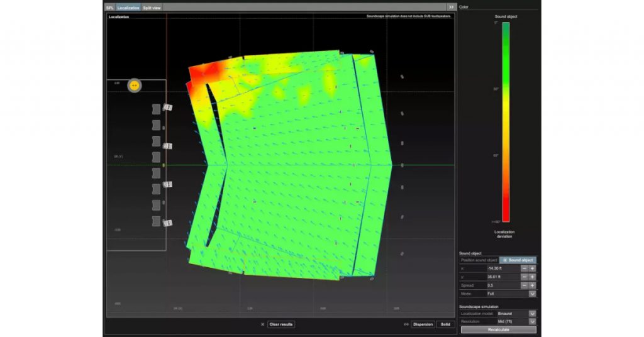Viewport: 644px width, 337px height.
Task: Click the Clear results button
Action: [281, 324]
